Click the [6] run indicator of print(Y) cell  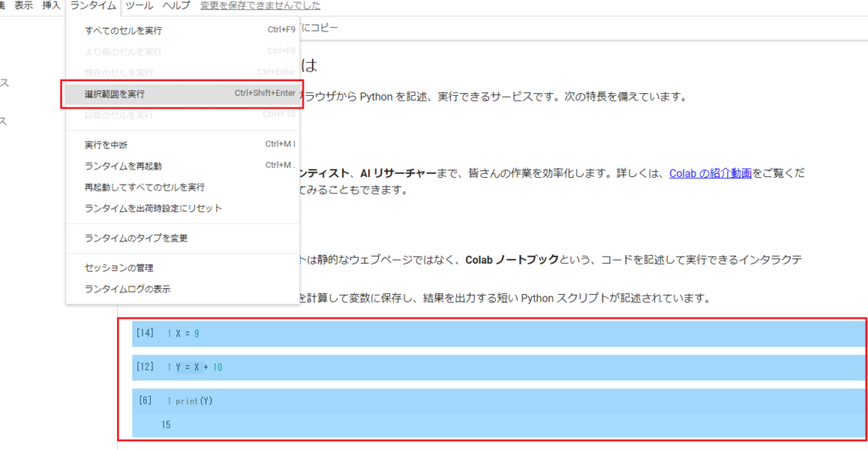click(x=146, y=400)
